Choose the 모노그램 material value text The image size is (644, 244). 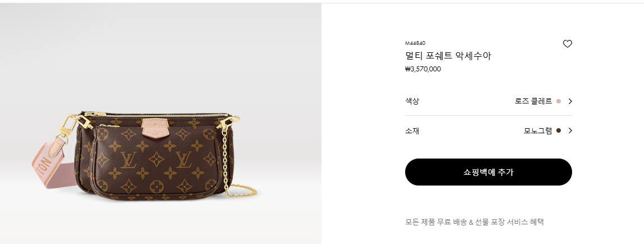click(538, 130)
